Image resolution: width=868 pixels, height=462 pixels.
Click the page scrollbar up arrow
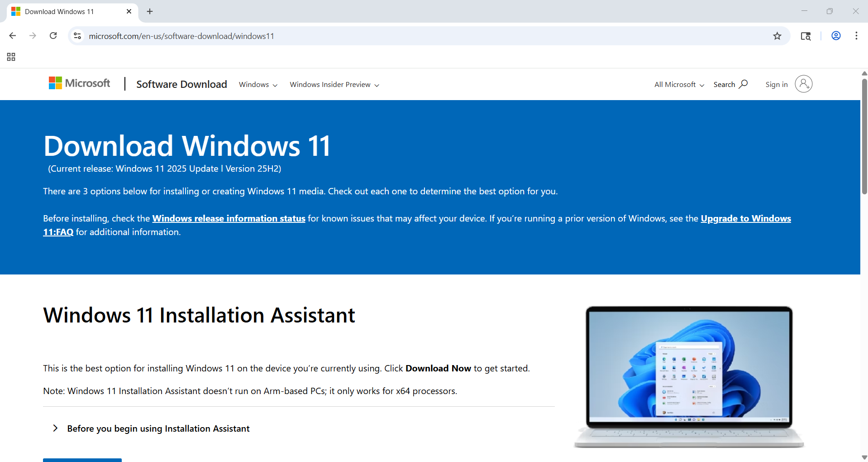tap(864, 73)
